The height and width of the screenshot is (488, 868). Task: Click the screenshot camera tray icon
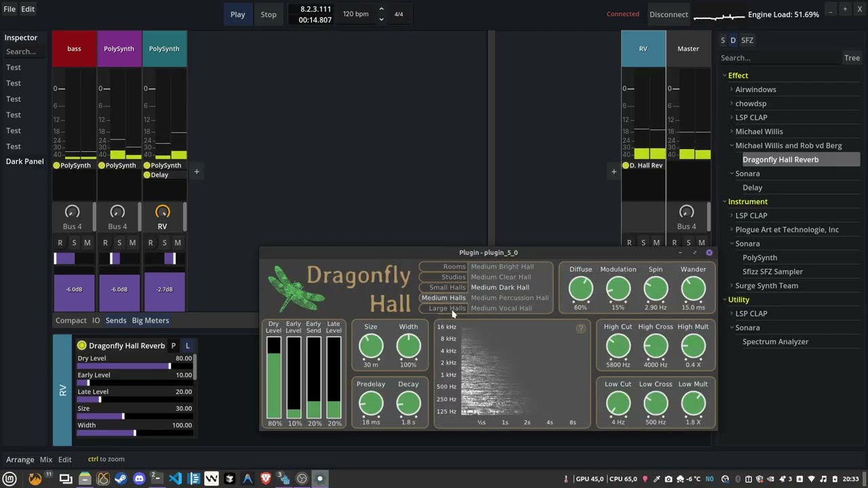[669, 479]
